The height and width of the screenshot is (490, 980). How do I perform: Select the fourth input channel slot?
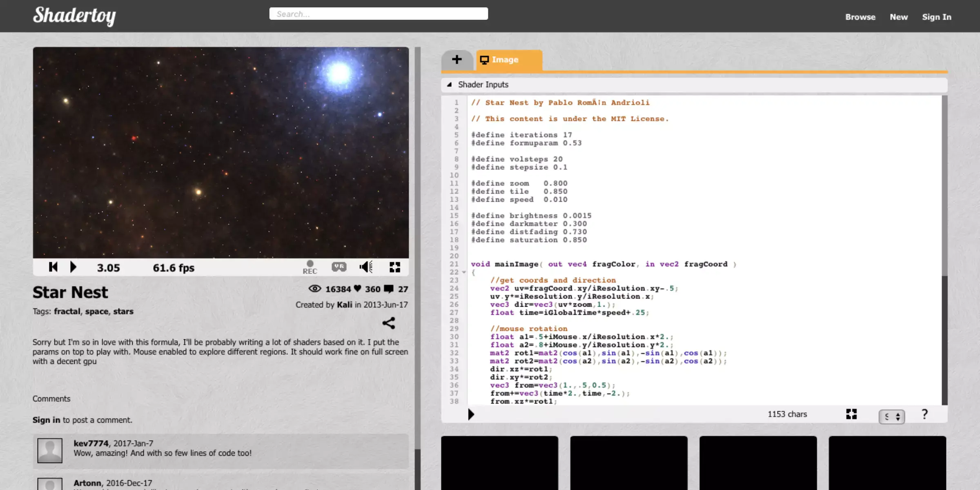(x=887, y=463)
